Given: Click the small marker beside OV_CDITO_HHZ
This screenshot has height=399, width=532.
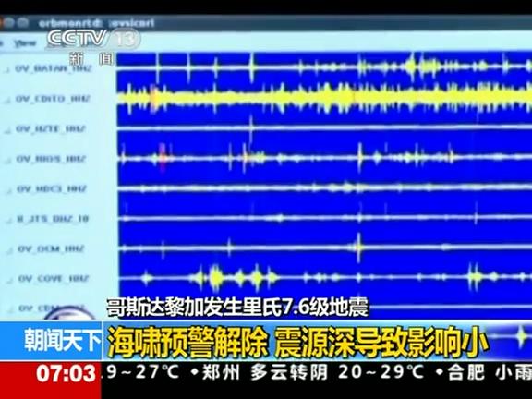Looking at the screenshot, I should pyautogui.click(x=7, y=100).
